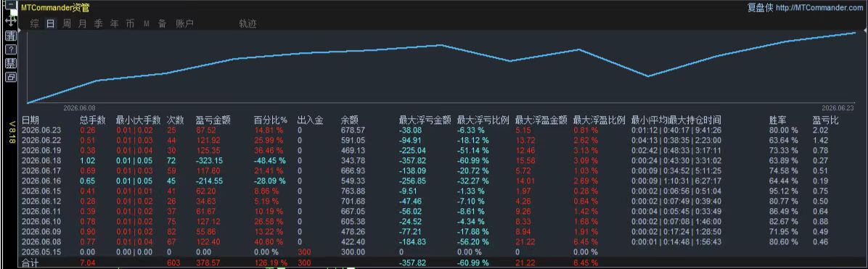This screenshot has width=868, height=269.
Task: Click the -60.99 % drawdown in 2026.06.18 row
Action: 472,161
